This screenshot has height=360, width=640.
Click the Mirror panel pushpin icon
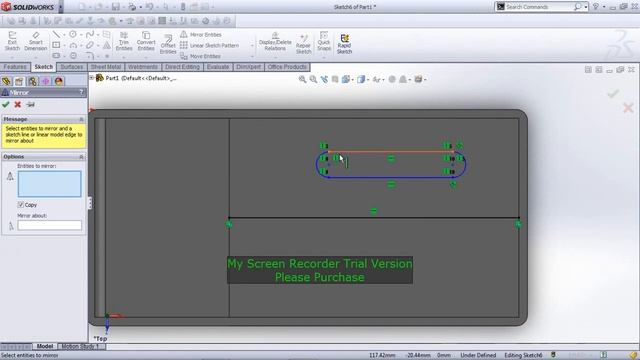pyautogui.click(x=30, y=104)
